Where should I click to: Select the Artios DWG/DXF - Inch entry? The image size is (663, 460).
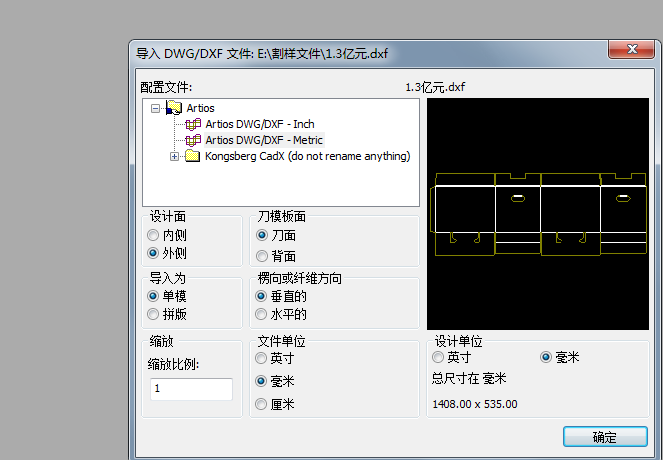(260, 124)
